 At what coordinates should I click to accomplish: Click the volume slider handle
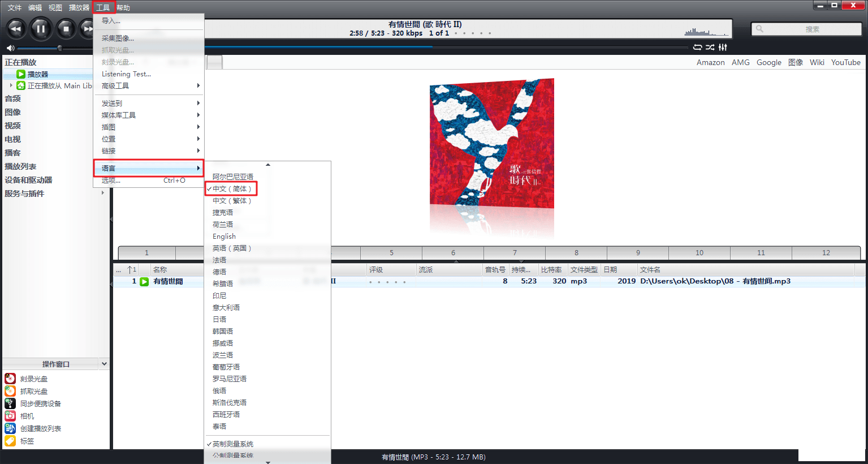59,48
